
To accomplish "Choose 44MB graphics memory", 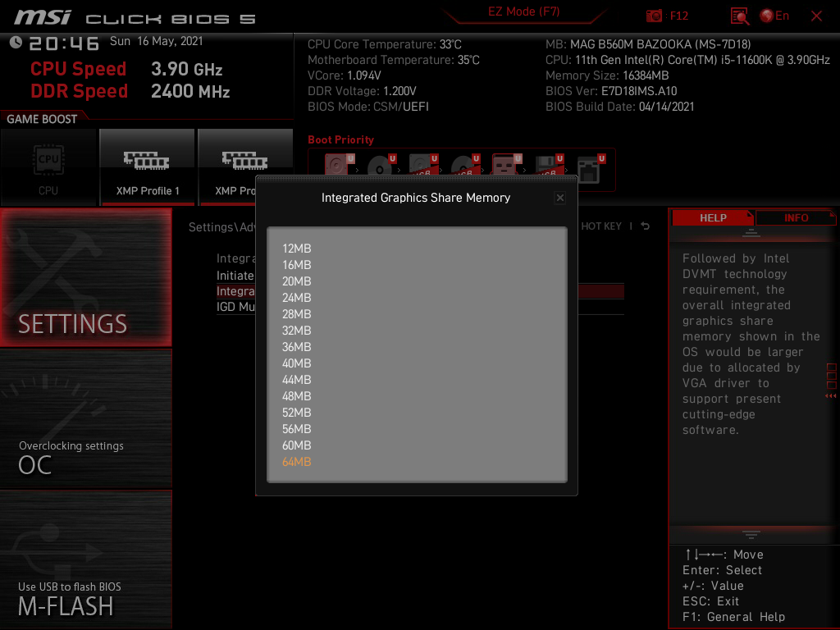I will [296, 380].
